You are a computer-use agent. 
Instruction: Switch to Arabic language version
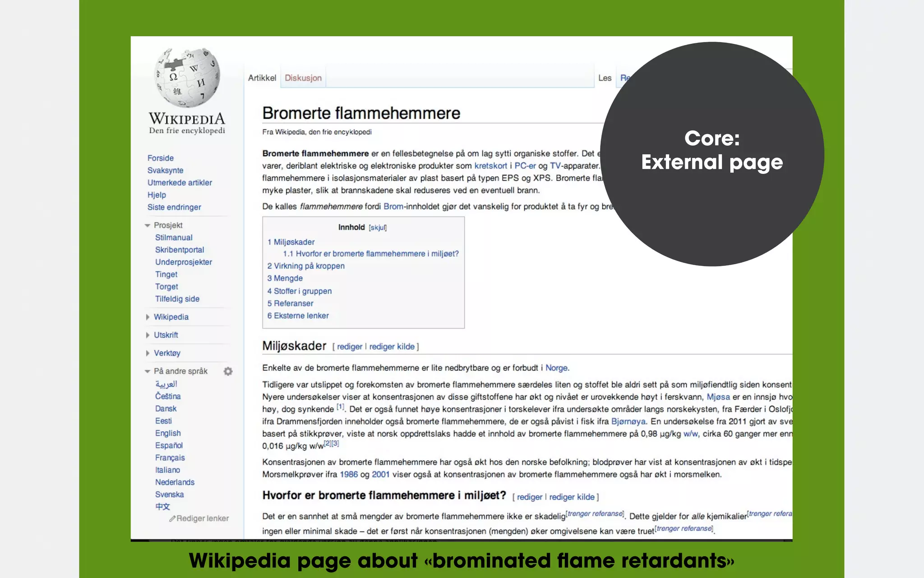pyautogui.click(x=166, y=384)
